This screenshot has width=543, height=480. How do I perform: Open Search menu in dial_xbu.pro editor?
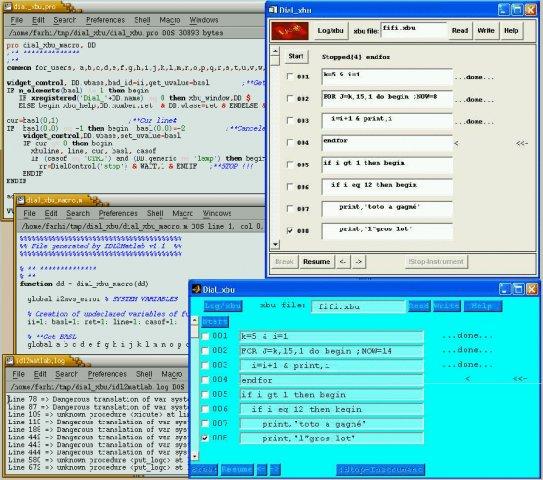64,20
